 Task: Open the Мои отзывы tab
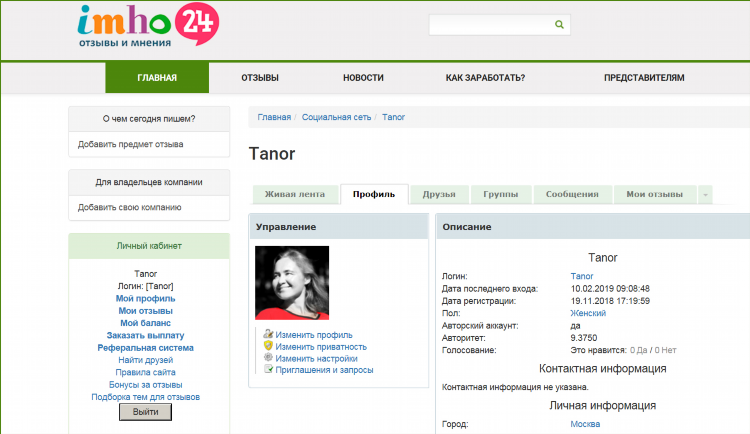(x=654, y=194)
